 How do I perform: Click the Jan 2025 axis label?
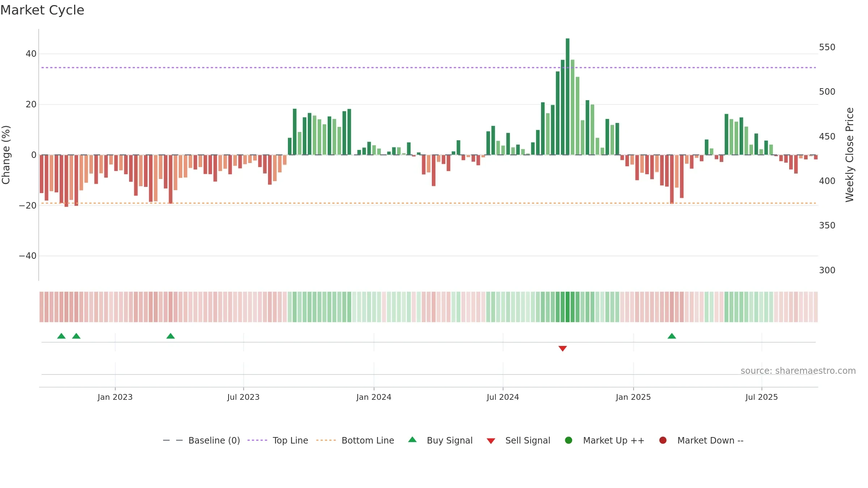coord(633,397)
